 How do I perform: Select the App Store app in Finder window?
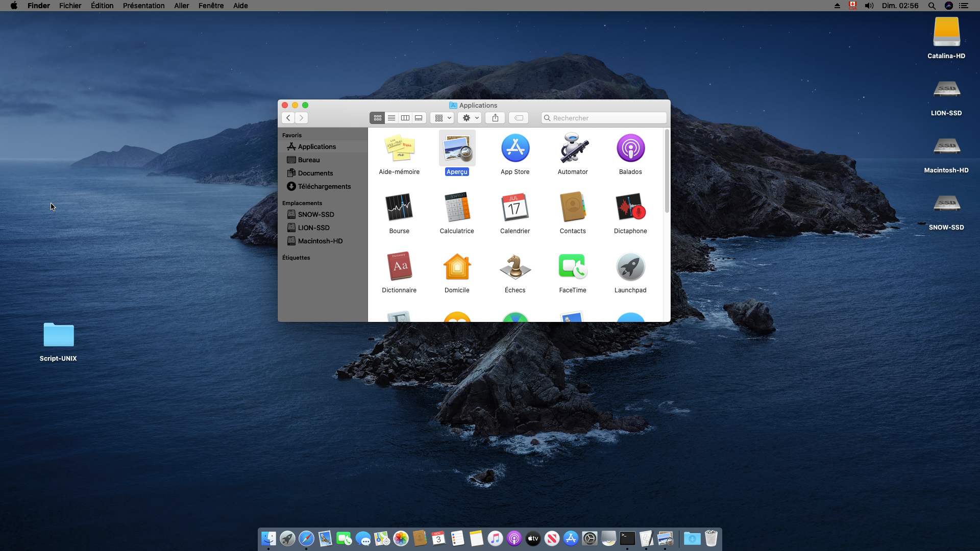(x=515, y=148)
